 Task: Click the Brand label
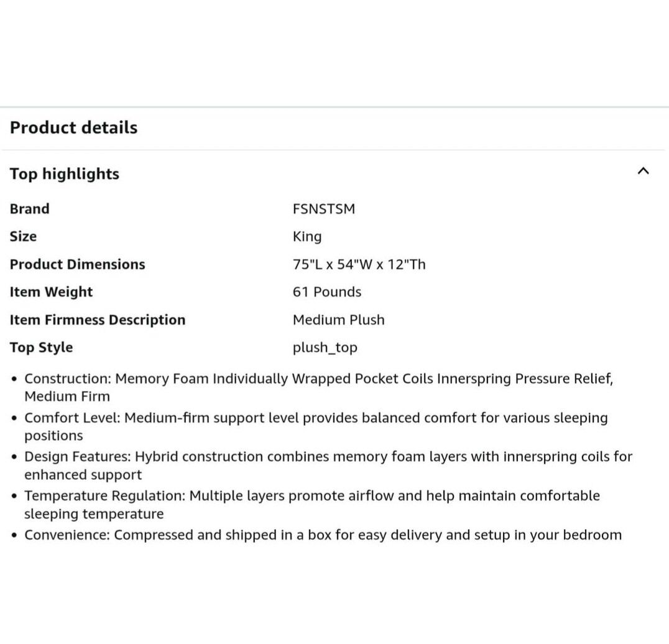point(29,209)
